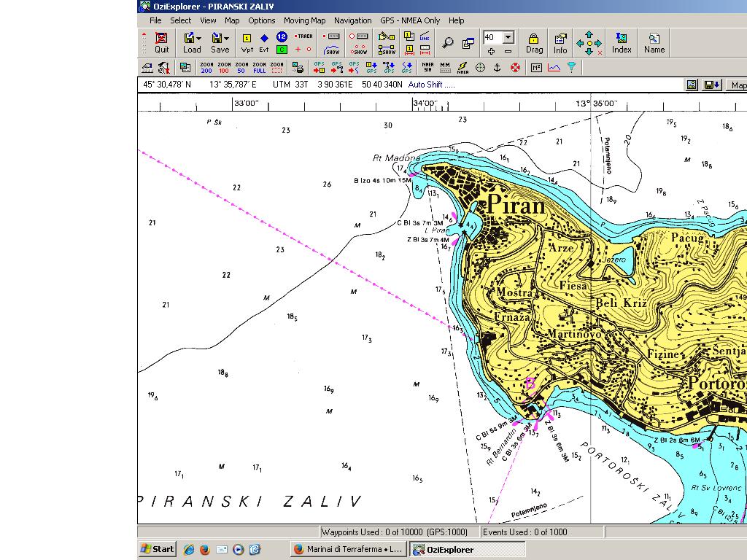Click the NMEA SIM simulator icon
Viewport: 747px width, 560px height.
427,68
